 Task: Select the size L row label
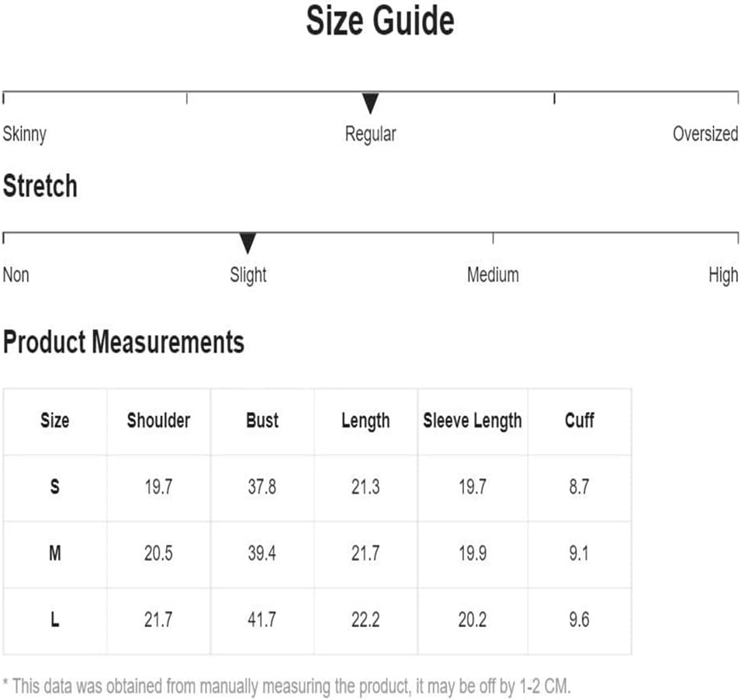[x=55, y=619]
